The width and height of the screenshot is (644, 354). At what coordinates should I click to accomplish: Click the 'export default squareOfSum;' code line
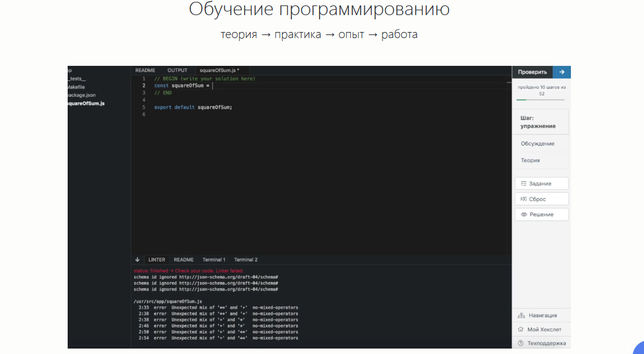pos(193,107)
